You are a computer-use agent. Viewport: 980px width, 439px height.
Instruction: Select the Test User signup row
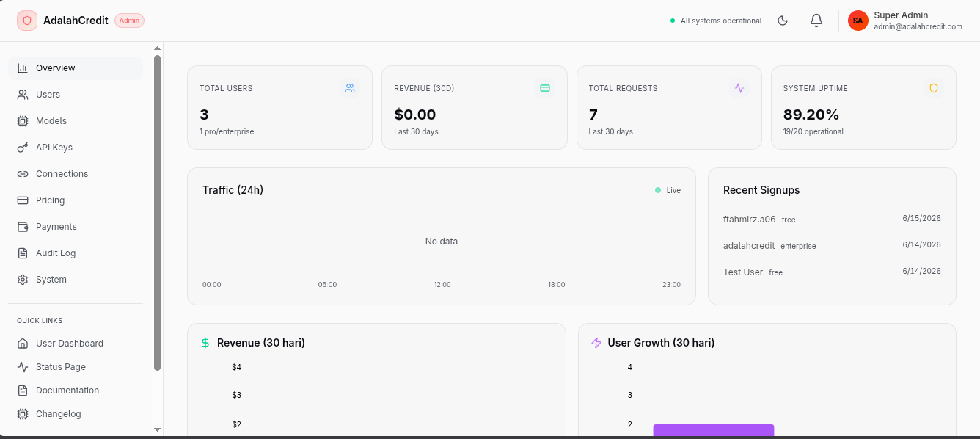[832, 272]
